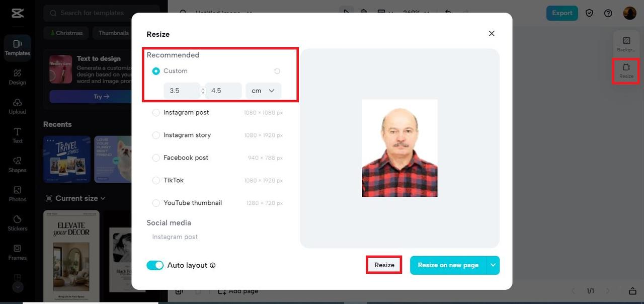Image resolution: width=644 pixels, height=304 pixels.
Task: Go to previous page arrow in bottom bar
Action: [x=573, y=291]
